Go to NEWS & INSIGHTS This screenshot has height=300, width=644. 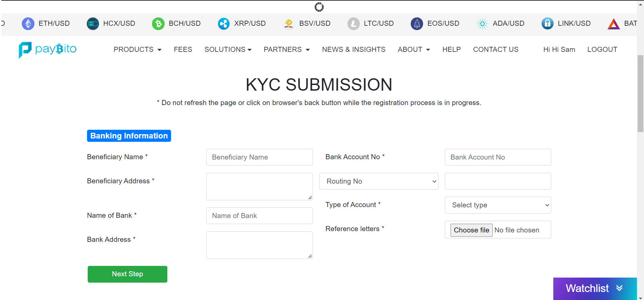tap(353, 49)
